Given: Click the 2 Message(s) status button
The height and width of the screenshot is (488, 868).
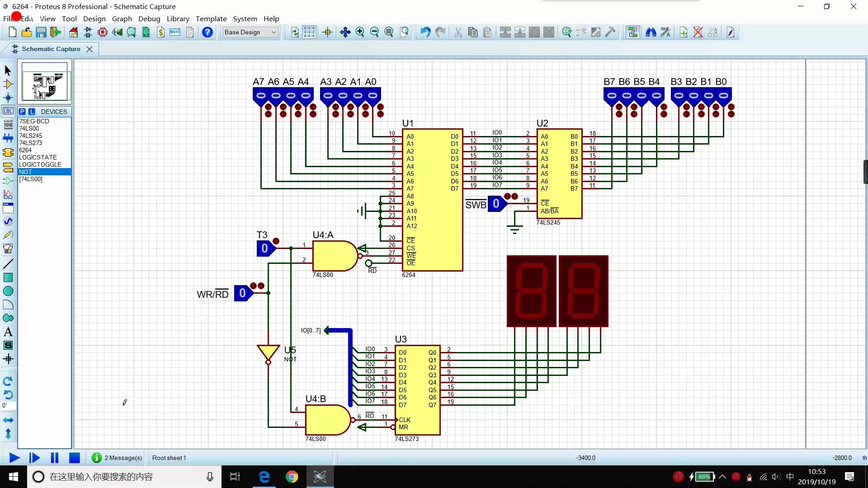Looking at the screenshot, I should [117, 458].
